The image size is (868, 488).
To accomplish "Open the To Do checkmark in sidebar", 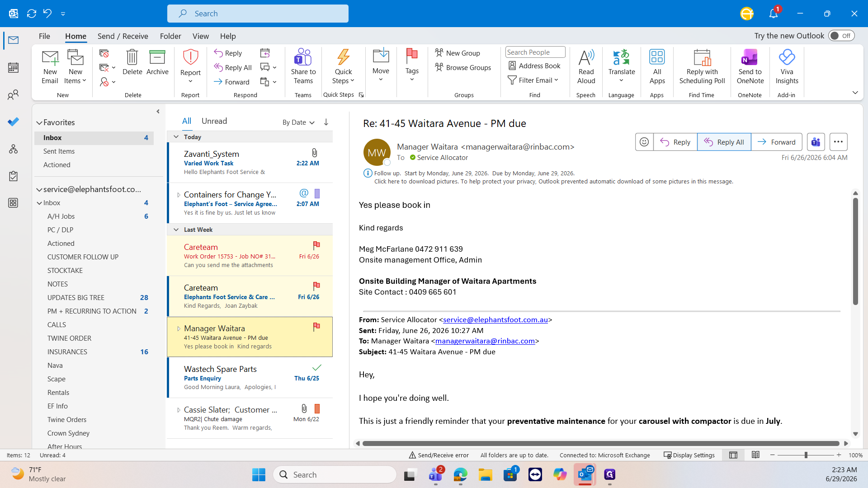I will coord(14,122).
